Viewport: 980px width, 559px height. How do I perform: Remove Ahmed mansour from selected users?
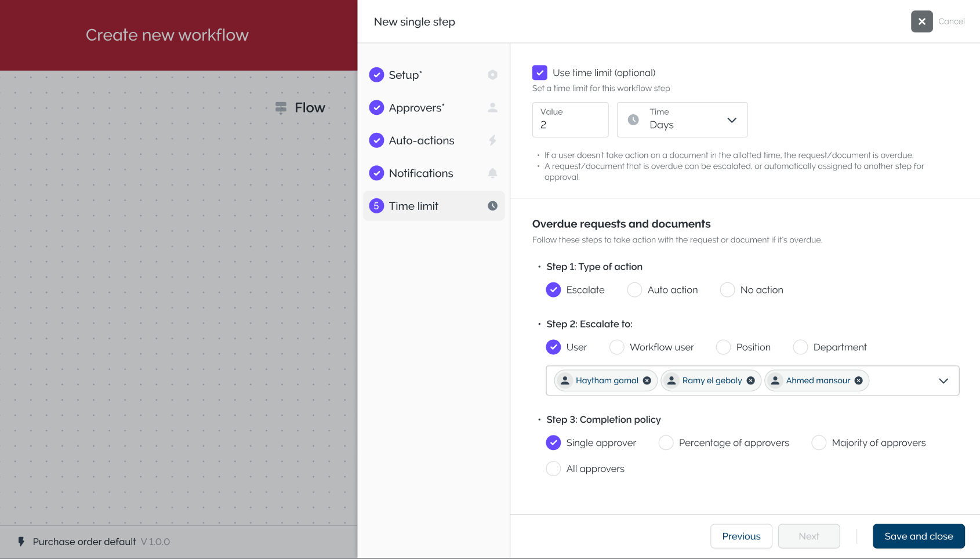coord(858,380)
